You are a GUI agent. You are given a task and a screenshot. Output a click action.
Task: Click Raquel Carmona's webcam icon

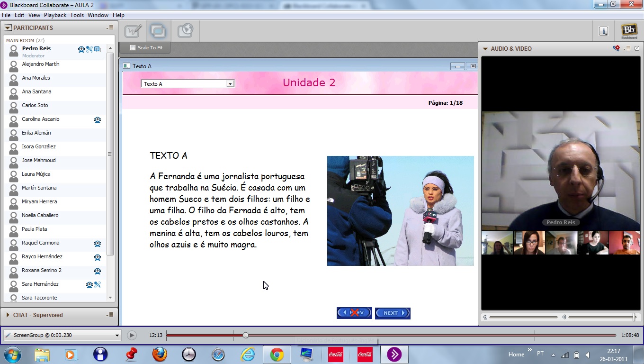click(x=98, y=244)
